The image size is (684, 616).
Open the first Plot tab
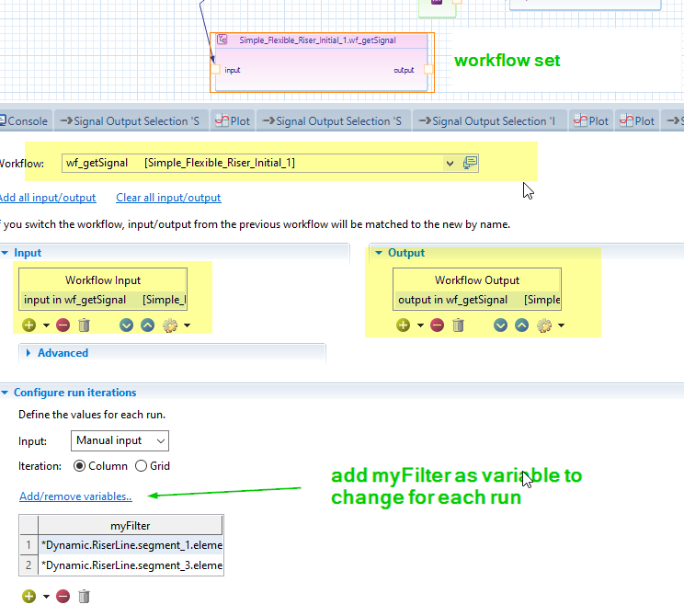coord(232,120)
